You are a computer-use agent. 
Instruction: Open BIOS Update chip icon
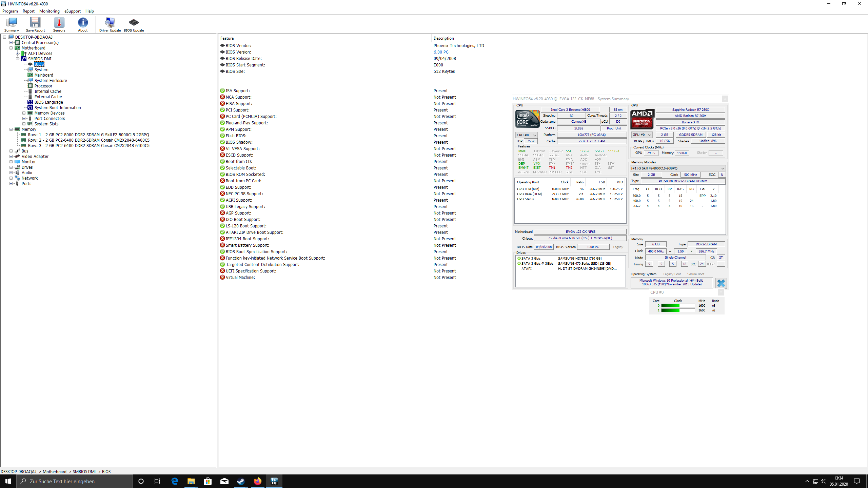pyautogui.click(x=134, y=24)
